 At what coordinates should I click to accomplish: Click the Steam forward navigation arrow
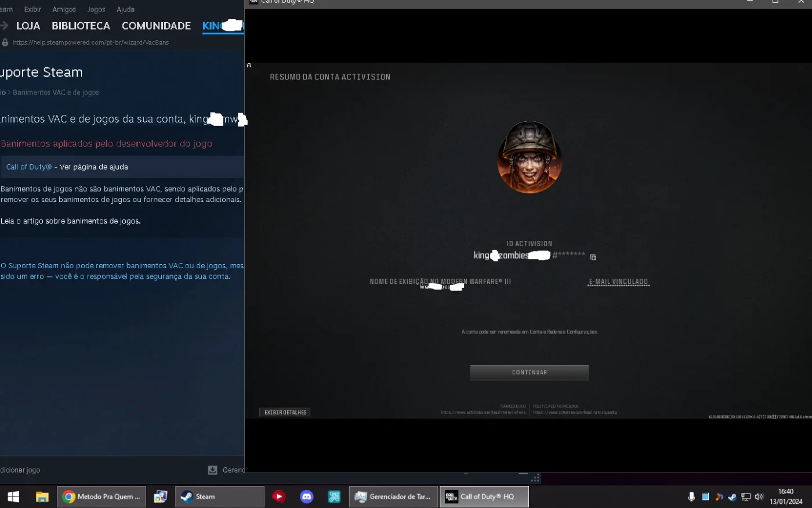point(4,26)
